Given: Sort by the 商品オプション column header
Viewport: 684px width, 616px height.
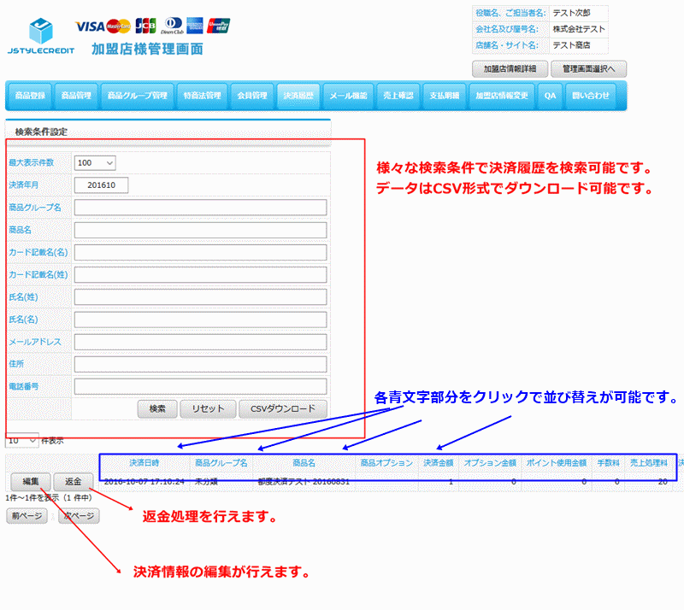Looking at the screenshot, I should coord(386,463).
